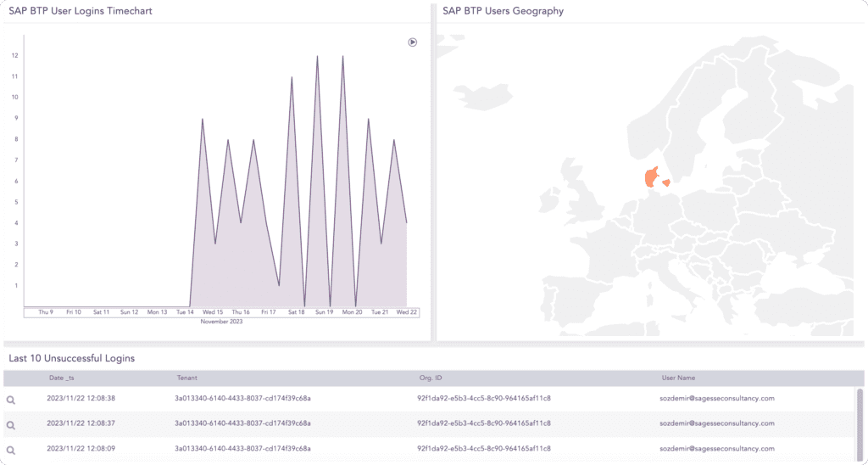Click the y-axis value 12
868x465 pixels.
point(15,55)
